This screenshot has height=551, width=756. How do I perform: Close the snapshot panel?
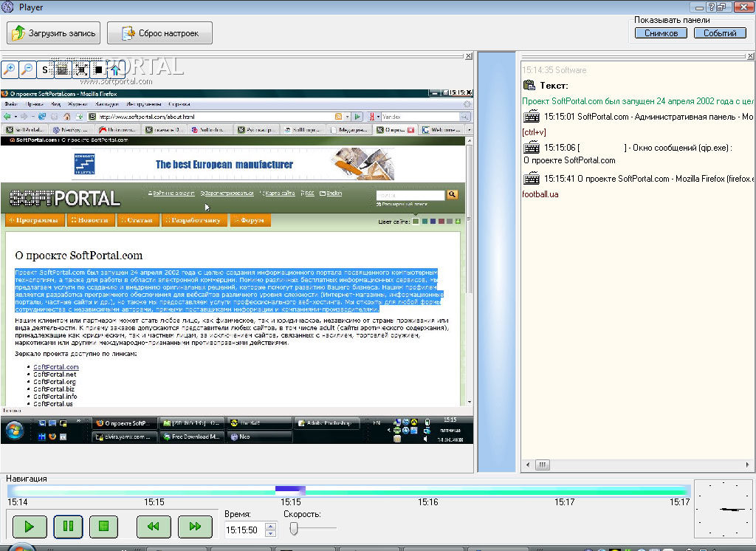click(468, 56)
